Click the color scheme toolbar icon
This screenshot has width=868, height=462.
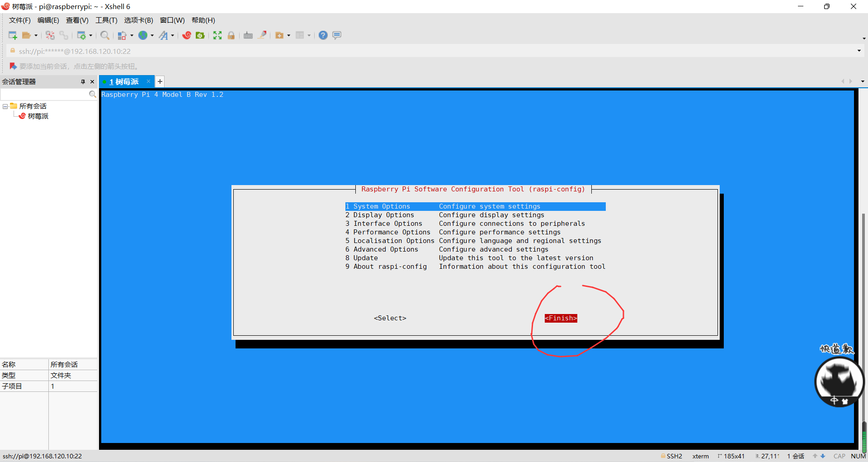tap(122, 35)
